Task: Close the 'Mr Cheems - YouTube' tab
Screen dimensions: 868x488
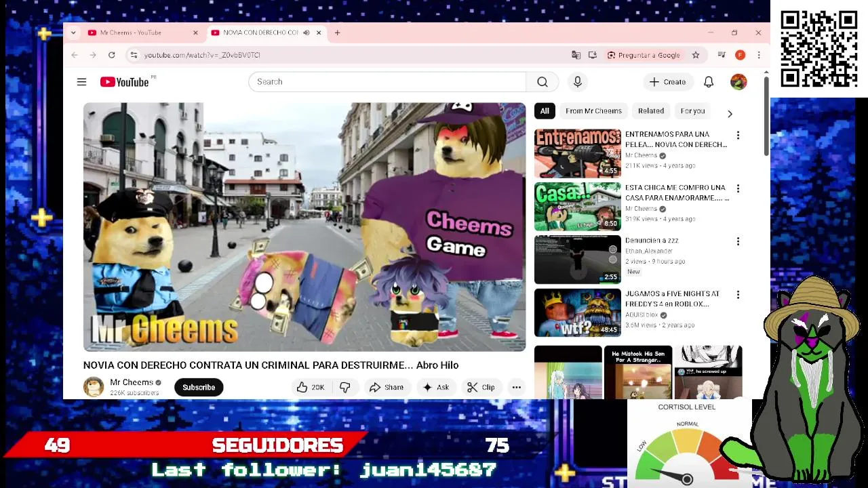Action: pyautogui.click(x=195, y=33)
